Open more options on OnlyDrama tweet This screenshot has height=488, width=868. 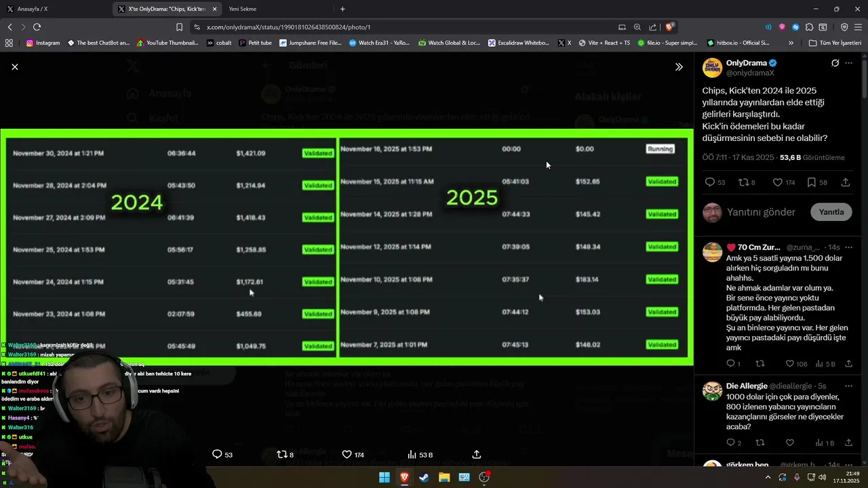coord(849,63)
